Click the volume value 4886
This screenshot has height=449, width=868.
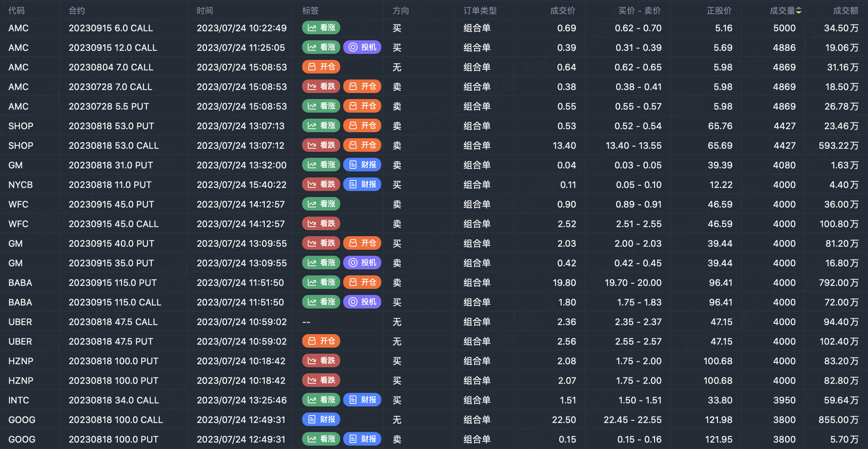784,47
